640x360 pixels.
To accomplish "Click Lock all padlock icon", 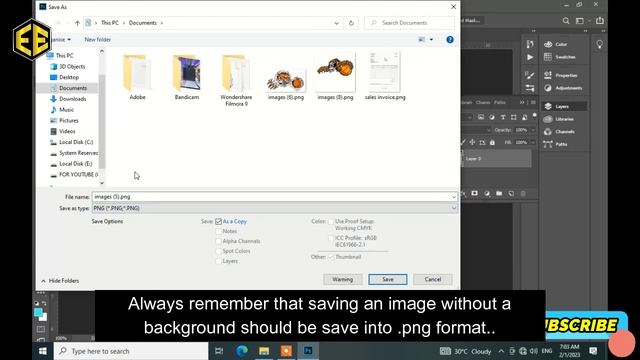I will tap(492, 142).
